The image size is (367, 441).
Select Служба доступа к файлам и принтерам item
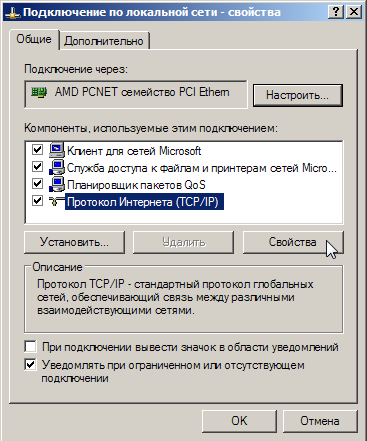202,168
